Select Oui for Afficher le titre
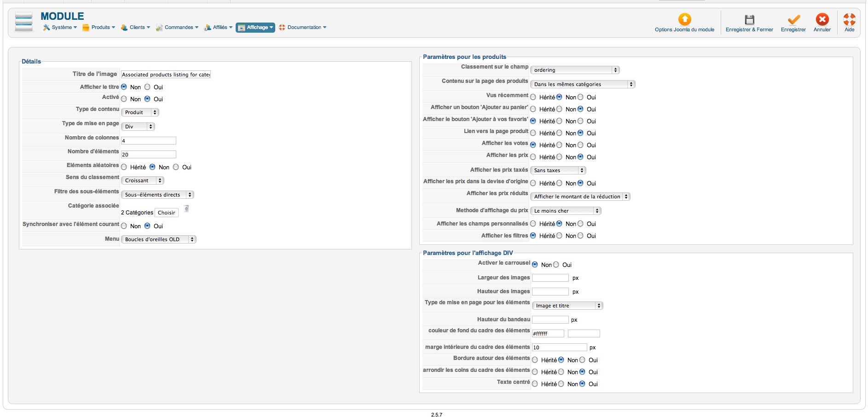Viewport: 868px width, 417px height. point(147,87)
